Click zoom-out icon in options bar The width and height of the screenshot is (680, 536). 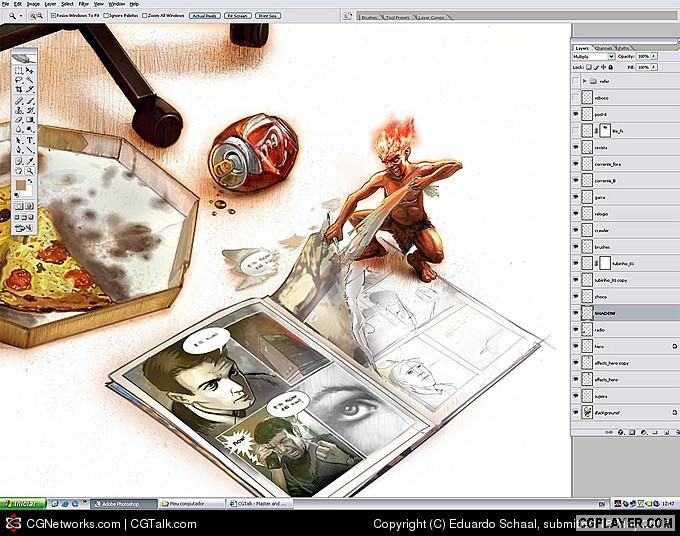(40, 16)
